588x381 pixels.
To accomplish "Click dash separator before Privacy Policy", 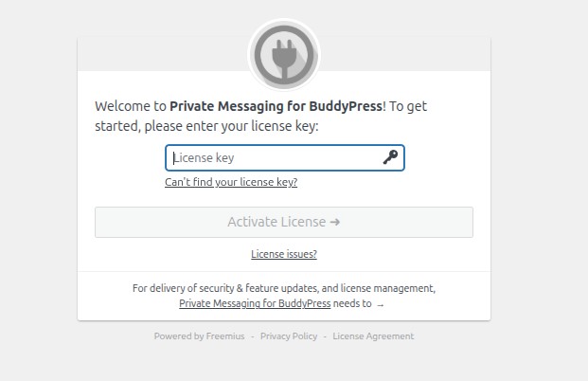I will coord(252,336).
